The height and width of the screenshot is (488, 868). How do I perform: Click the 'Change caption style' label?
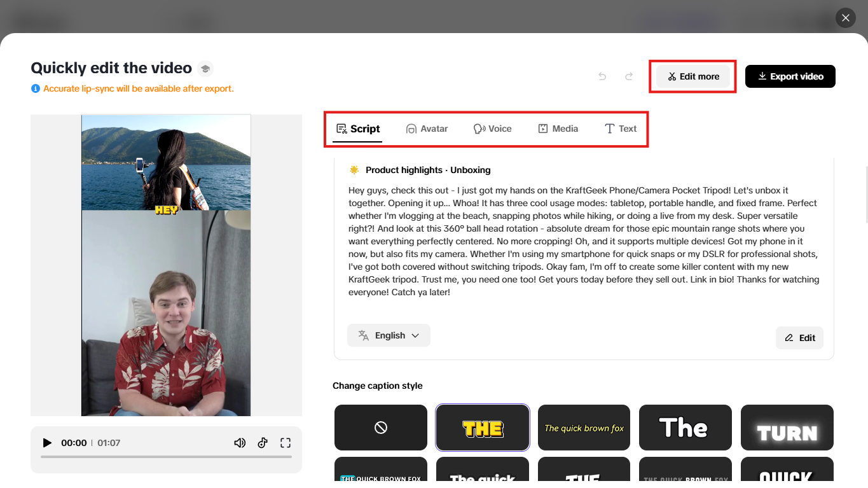pyautogui.click(x=378, y=386)
